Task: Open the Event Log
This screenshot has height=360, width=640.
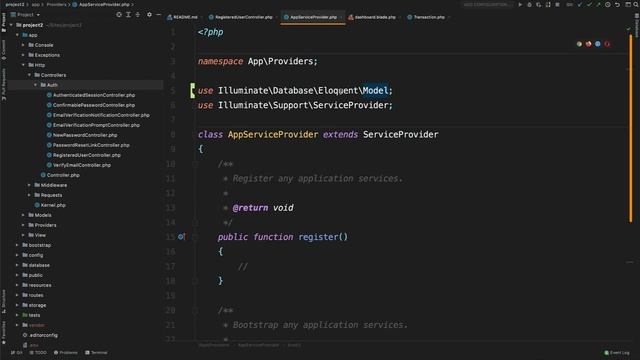Action: click(617, 353)
